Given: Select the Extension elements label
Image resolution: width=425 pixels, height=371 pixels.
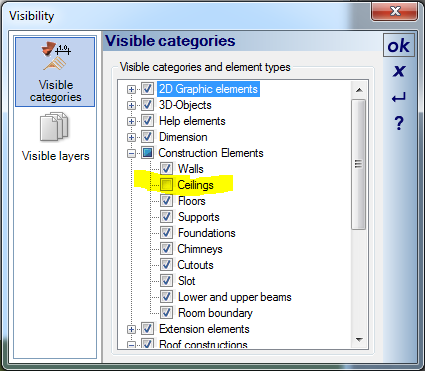Looking at the screenshot, I should [204, 329].
